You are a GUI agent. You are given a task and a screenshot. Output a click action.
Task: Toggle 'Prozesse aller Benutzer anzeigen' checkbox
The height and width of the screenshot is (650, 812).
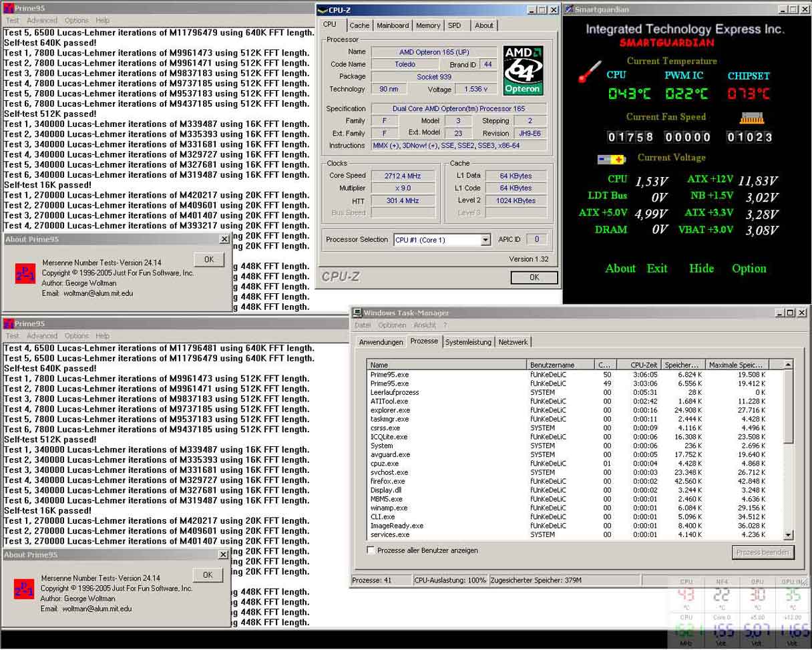pos(371,550)
